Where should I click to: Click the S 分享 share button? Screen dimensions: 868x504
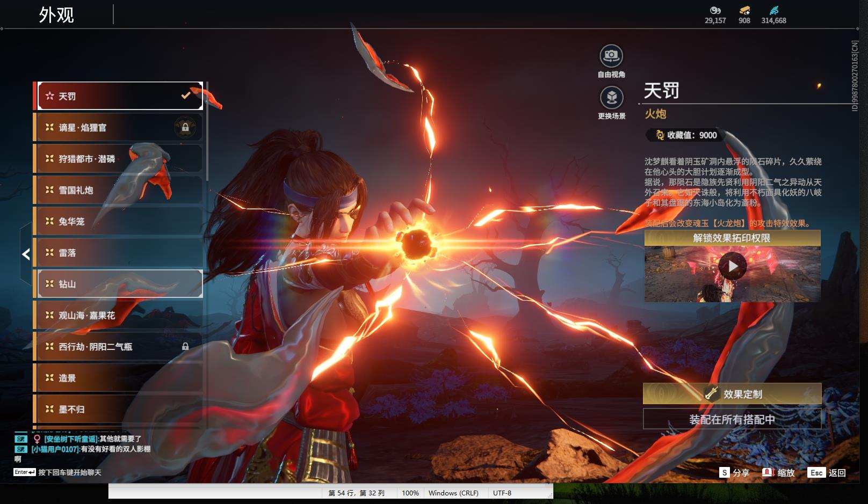(x=734, y=472)
